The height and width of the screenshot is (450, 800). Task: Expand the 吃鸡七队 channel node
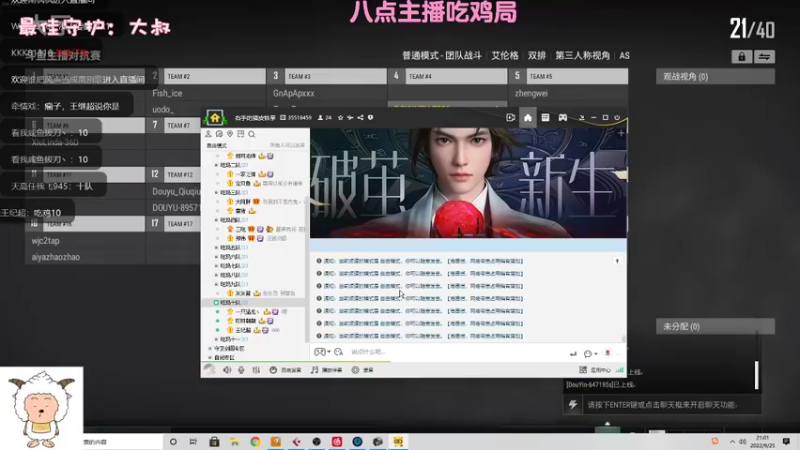pos(216,266)
